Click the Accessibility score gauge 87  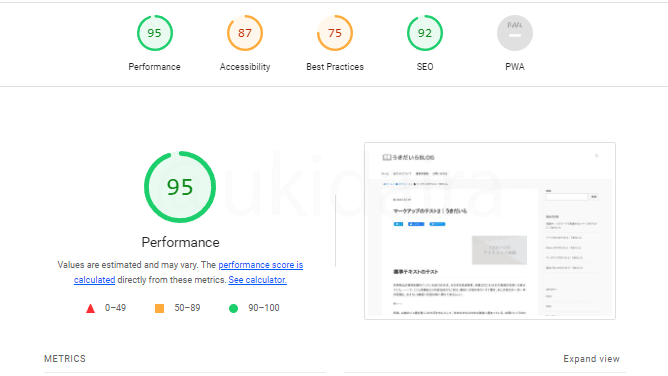[245, 33]
